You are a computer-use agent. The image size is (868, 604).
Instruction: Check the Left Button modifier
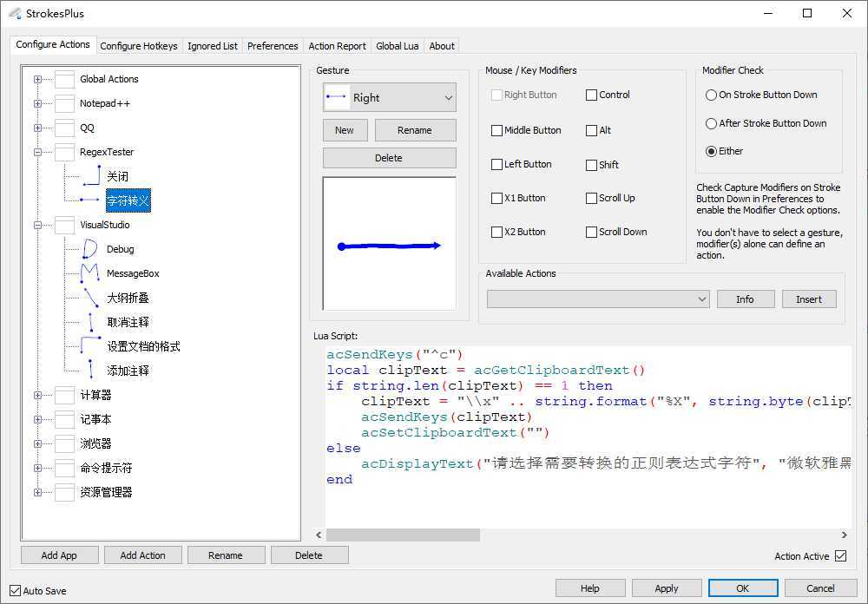pos(496,164)
